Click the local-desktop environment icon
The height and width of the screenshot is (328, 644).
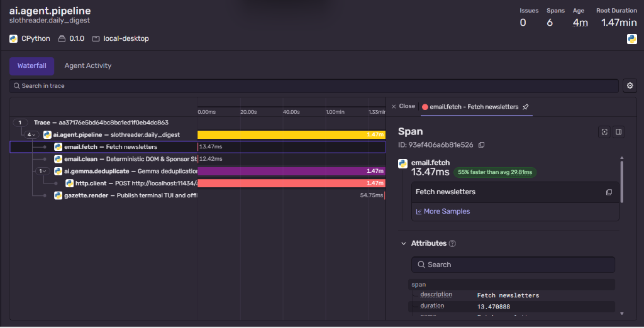click(96, 38)
